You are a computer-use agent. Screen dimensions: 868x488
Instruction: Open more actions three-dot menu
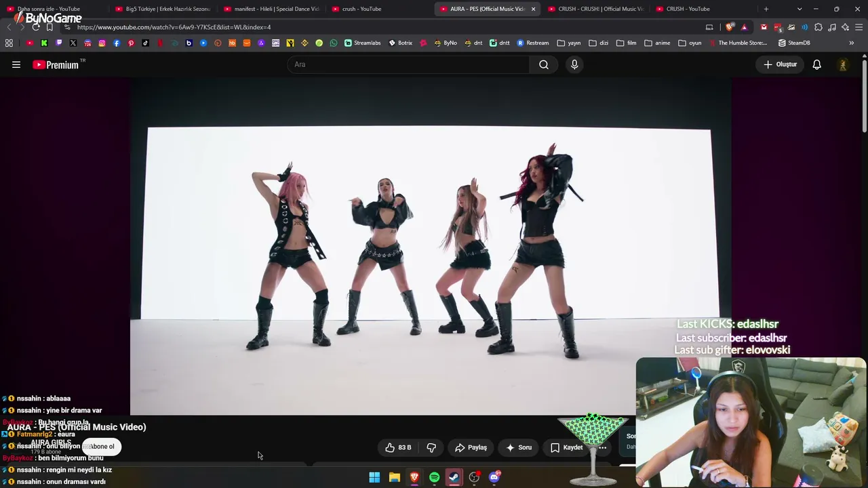(602, 447)
